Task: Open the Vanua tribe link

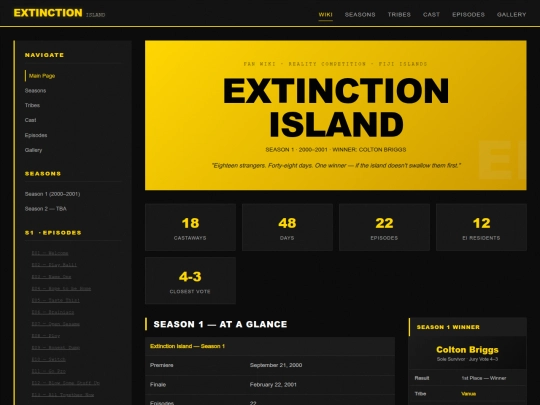Action: click(468, 394)
